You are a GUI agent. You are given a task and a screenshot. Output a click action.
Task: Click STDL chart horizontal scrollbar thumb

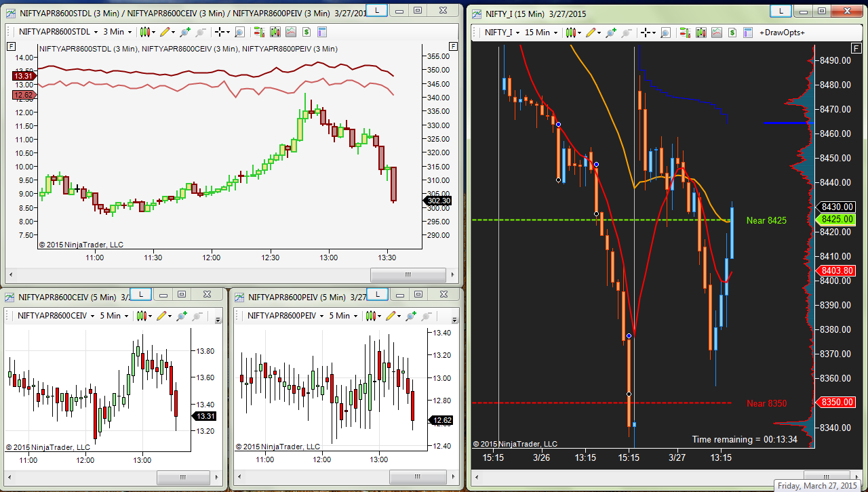[408, 275]
